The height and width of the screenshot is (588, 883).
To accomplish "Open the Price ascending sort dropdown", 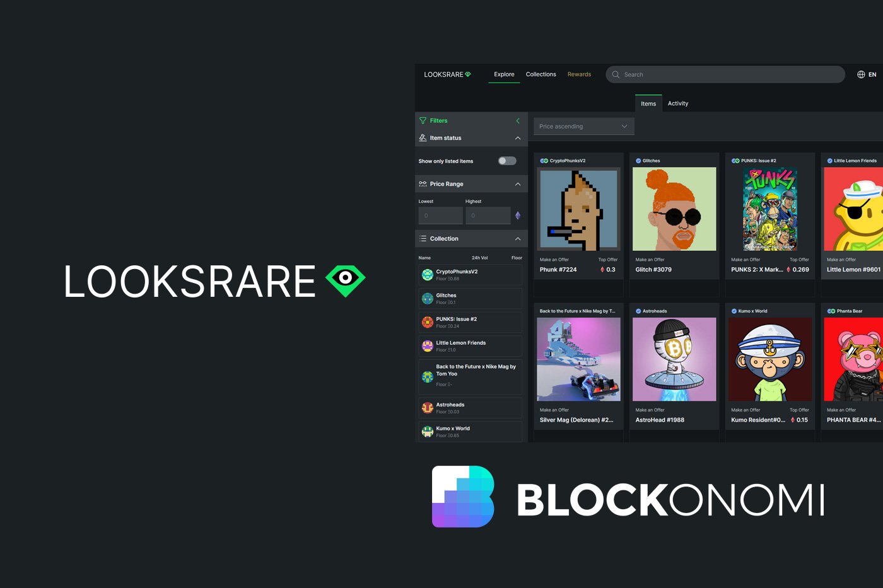I will [583, 126].
